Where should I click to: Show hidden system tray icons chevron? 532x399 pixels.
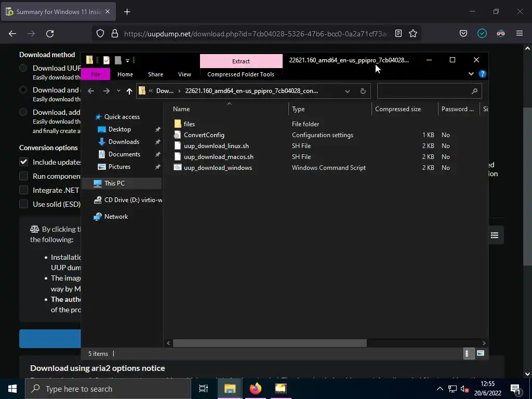click(440, 389)
